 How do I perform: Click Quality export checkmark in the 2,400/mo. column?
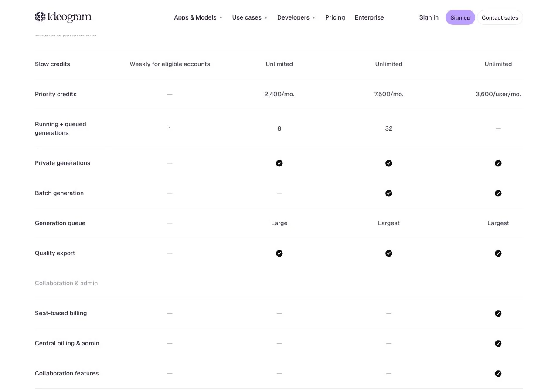point(279,253)
